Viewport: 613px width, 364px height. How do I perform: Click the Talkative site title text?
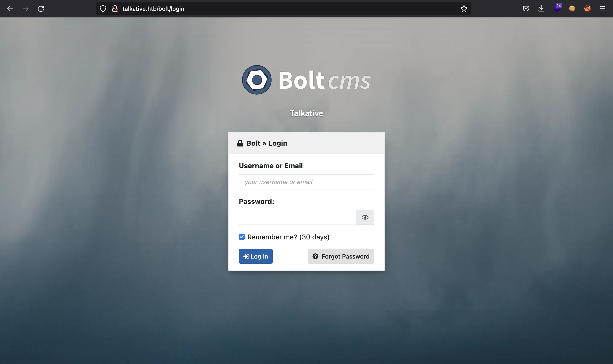(x=306, y=113)
